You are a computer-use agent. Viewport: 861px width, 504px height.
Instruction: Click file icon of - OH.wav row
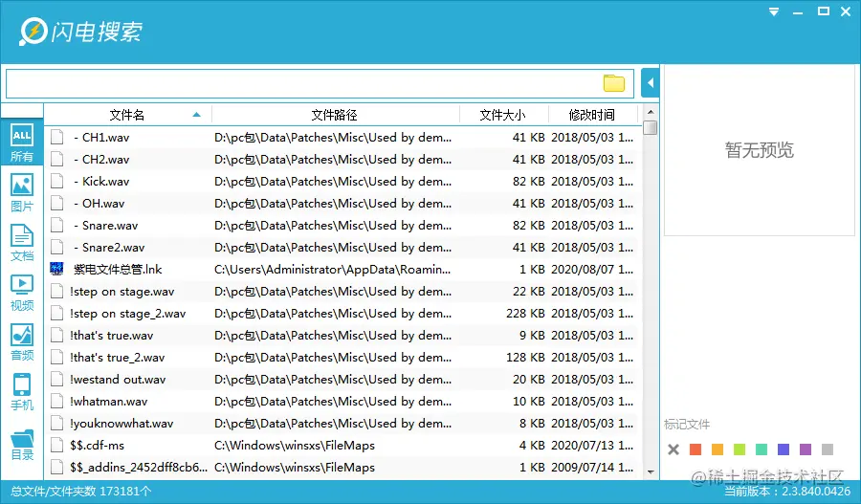pos(57,203)
